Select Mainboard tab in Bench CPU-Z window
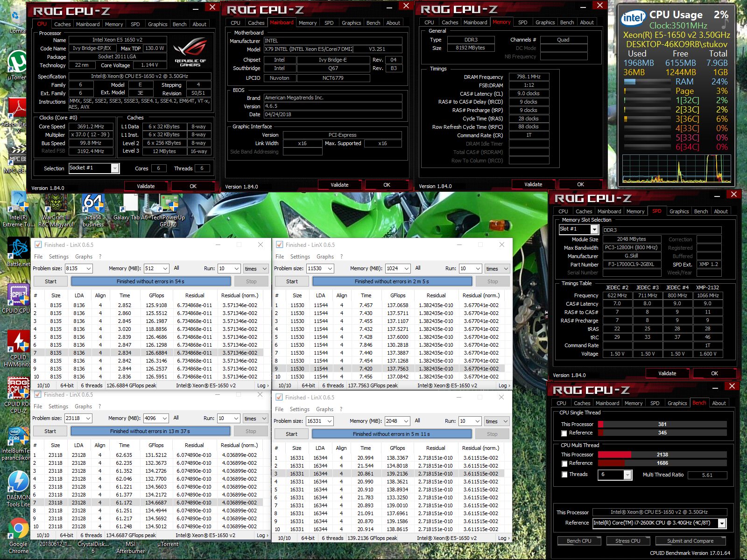747x560 pixels. [607, 403]
